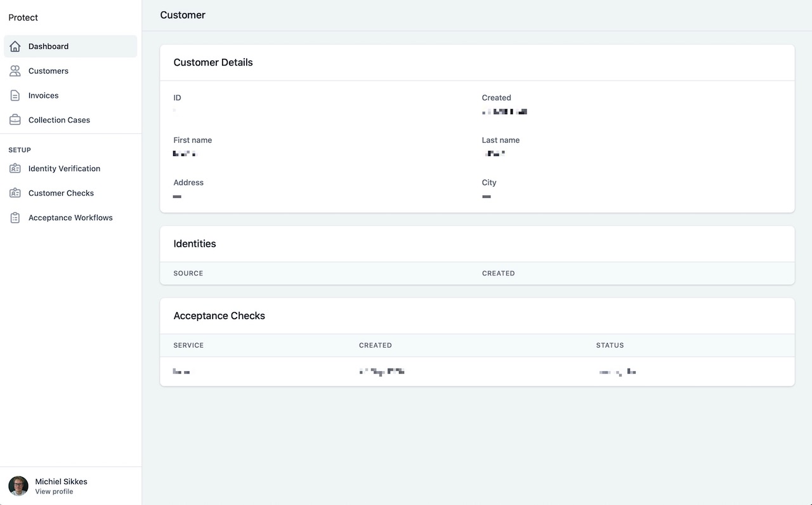Click the Protect app title
Screen dimensions: 812x505
[23, 18]
